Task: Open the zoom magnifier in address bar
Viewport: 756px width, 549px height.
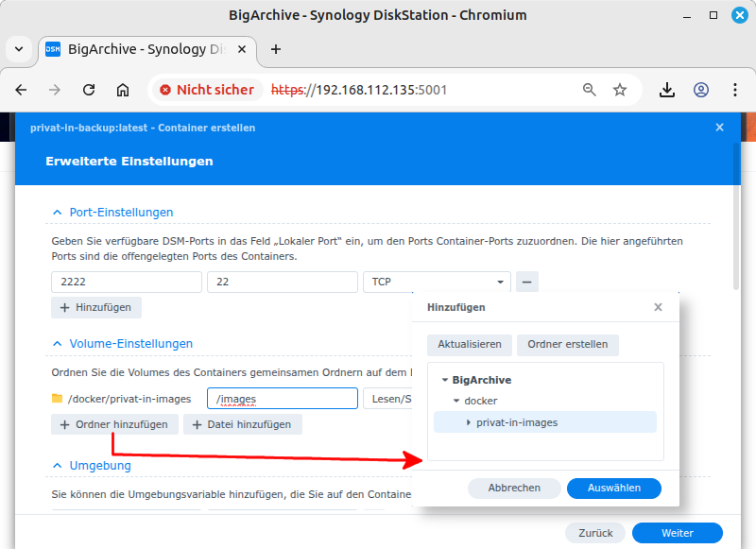Action: (x=589, y=90)
